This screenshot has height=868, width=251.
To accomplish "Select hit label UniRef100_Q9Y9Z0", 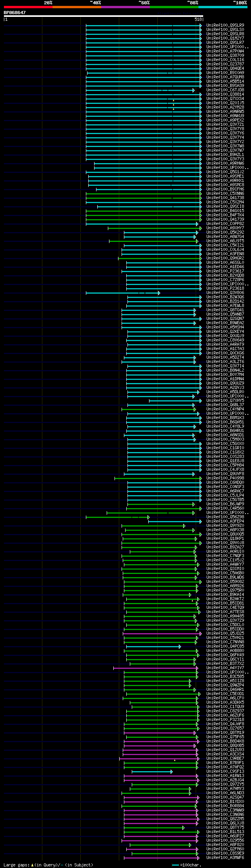I will pos(225,525).
